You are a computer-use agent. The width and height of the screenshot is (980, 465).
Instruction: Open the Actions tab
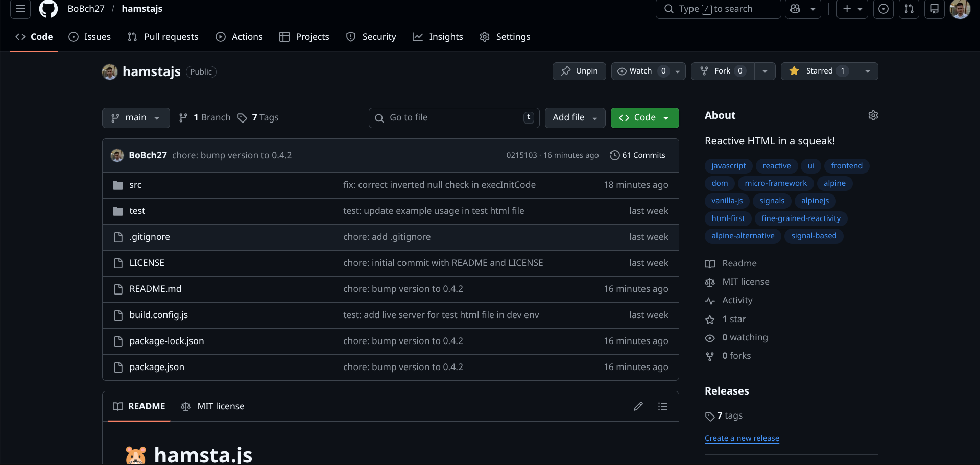(x=239, y=36)
